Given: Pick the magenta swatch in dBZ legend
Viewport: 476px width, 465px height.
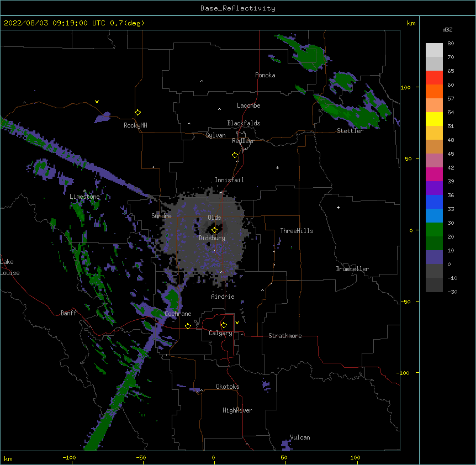Looking at the screenshot, I should pyautogui.click(x=434, y=174).
